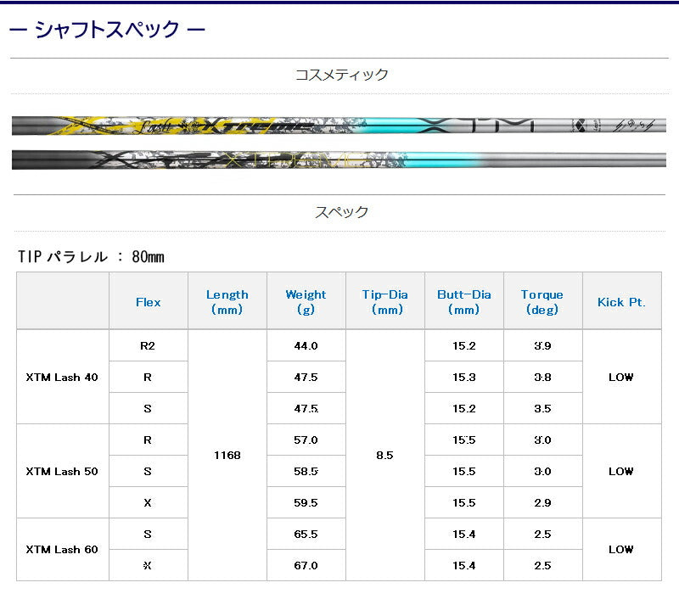Click the 57.0 weight cell
Viewport: 679px width, 616px height.
(306, 440)
